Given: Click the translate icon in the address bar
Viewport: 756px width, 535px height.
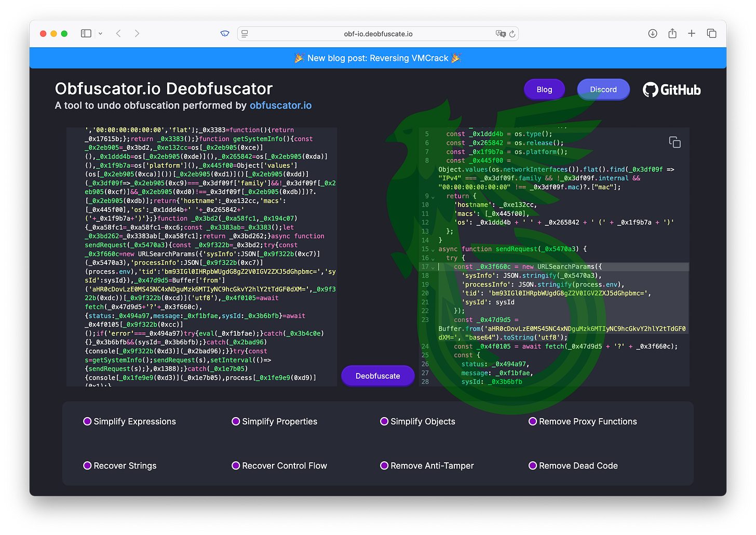Looking at the screenshot, I should (x=500, y=34).
